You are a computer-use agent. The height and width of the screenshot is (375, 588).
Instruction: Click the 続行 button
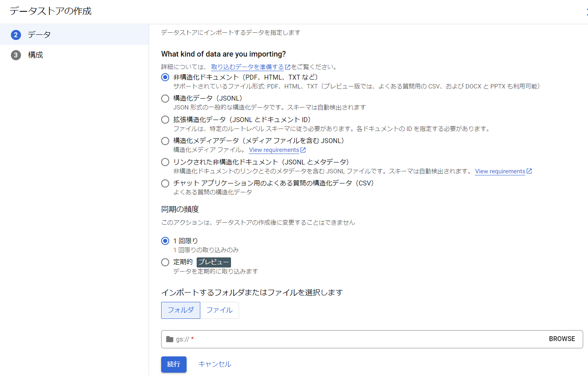pos(174,364)
